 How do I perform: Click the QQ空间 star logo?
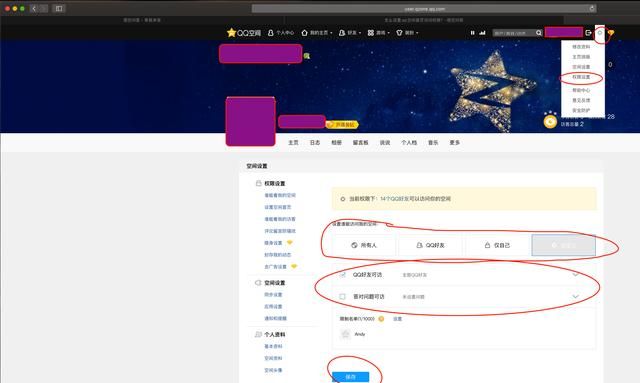(244, 33)
